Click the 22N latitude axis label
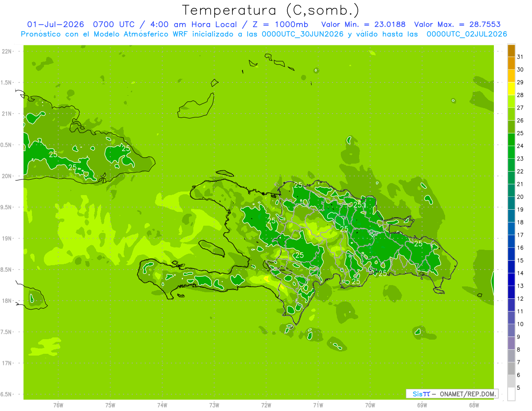Screen dimensions: 532x411 (x=7, y=51)
